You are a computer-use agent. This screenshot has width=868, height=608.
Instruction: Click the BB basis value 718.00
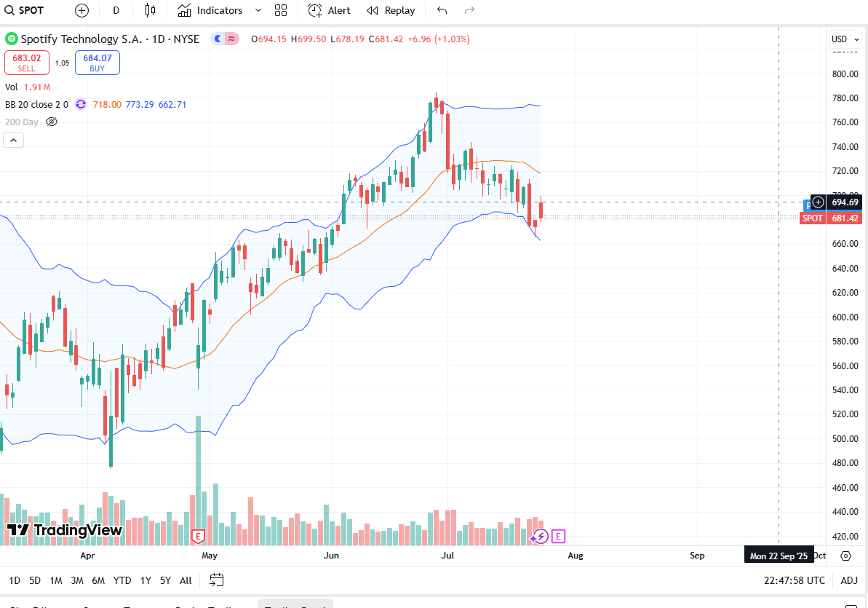point(107,104)
